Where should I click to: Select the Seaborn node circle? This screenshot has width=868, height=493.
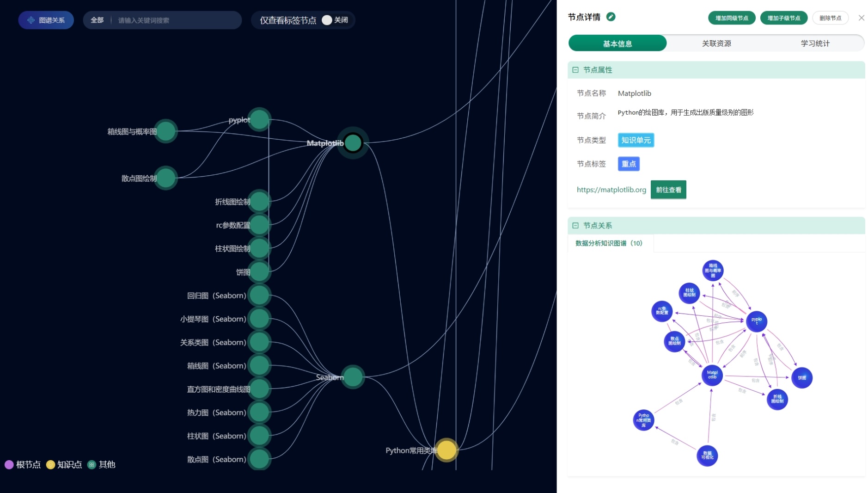coord(353,377)
